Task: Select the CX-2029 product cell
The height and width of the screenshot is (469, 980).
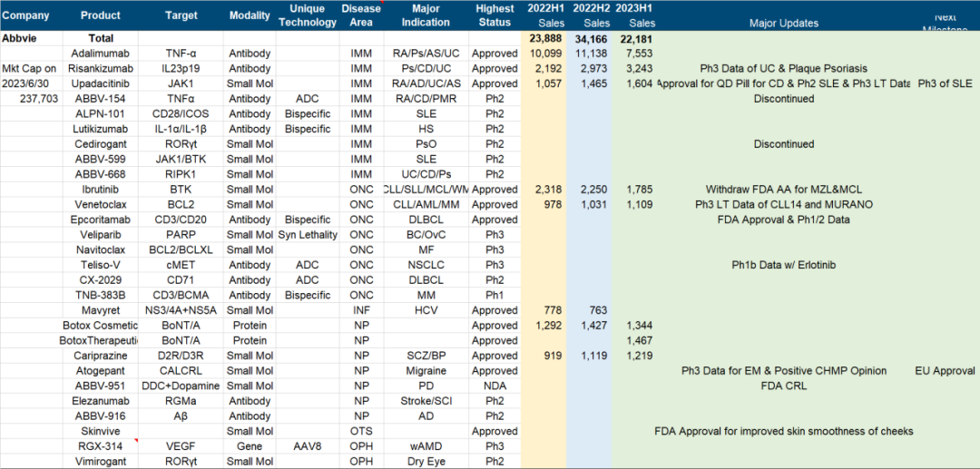Action: [x=101, y=279]
